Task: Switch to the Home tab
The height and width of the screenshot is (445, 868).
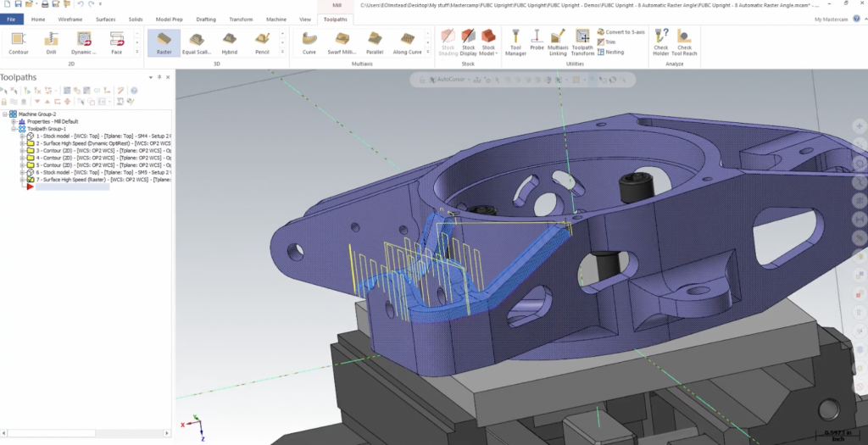Action: pos(38,19)
